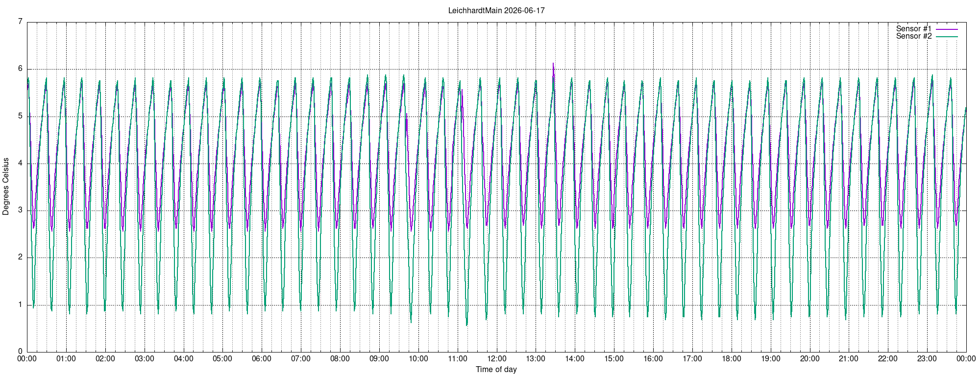Viewport: 980px width, 376px height.
Task: Click the Time of day axis label
Action: pyautogui.click(x=496, y=369)
